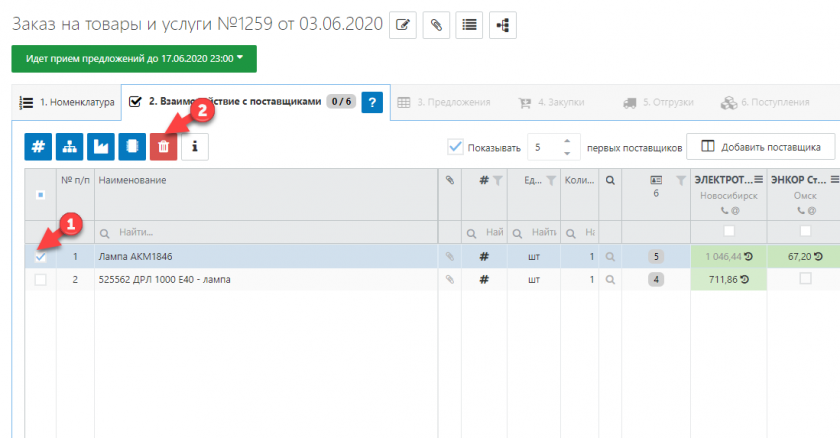Open the list view icon beside order title
The image size is (840, 438).
point(467,26)
